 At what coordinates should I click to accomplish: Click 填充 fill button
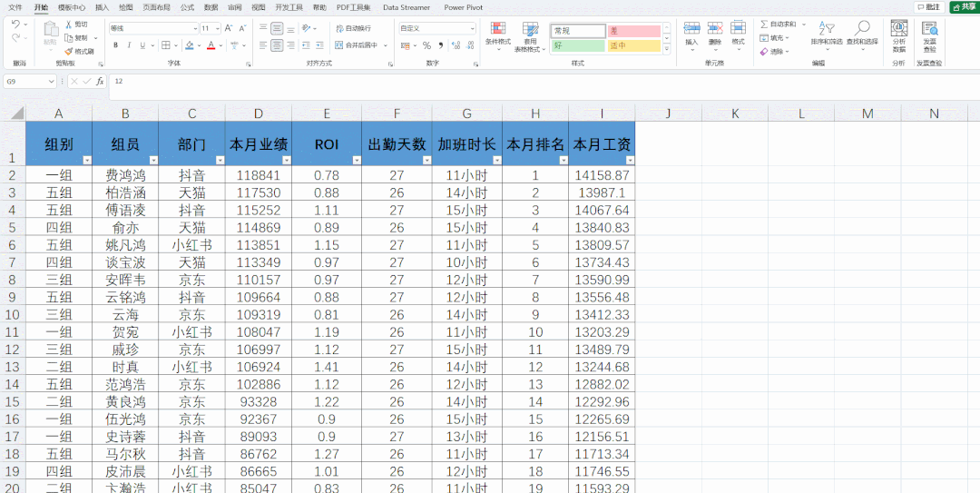click(x=772, y=37)
